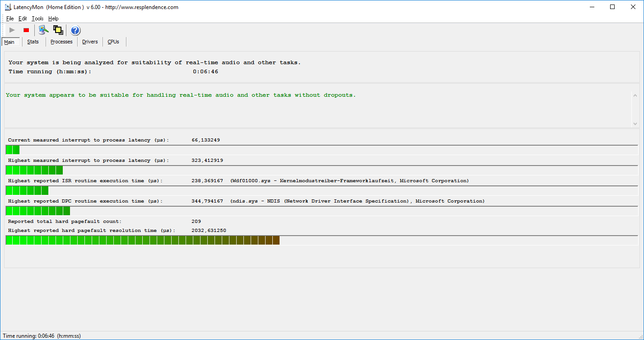
Task: Stop monitoring with the red square button
Action: click(x=26, y=30)
